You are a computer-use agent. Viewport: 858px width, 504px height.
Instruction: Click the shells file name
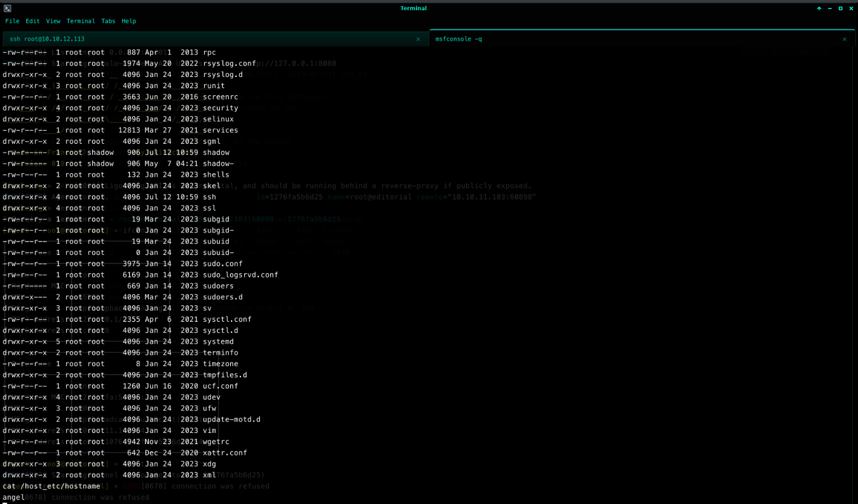(x=216, y=175)
